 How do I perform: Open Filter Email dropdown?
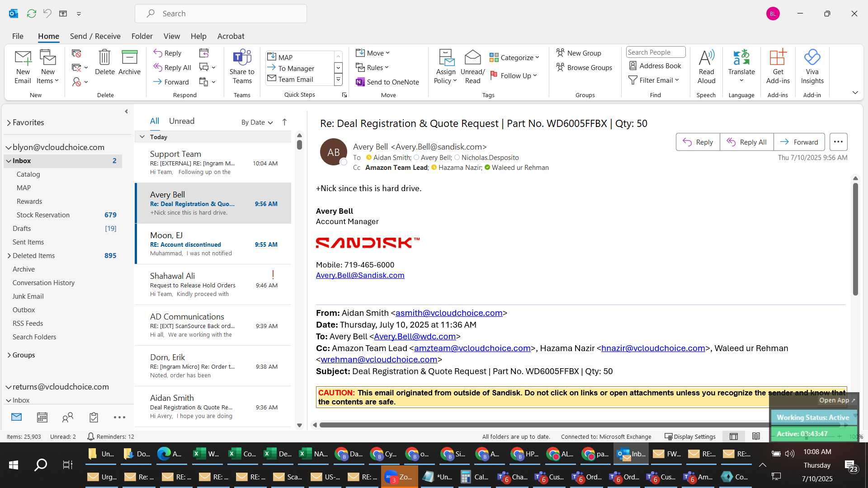[x=654, y=80]
